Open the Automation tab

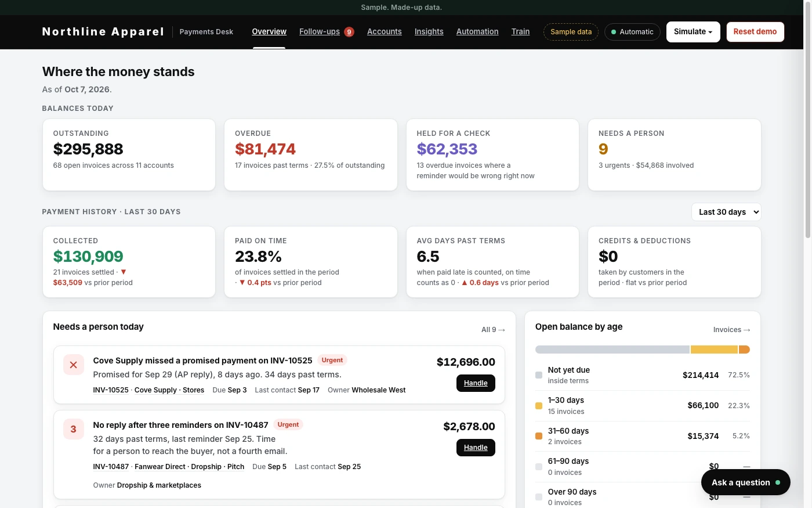[477, 31]
